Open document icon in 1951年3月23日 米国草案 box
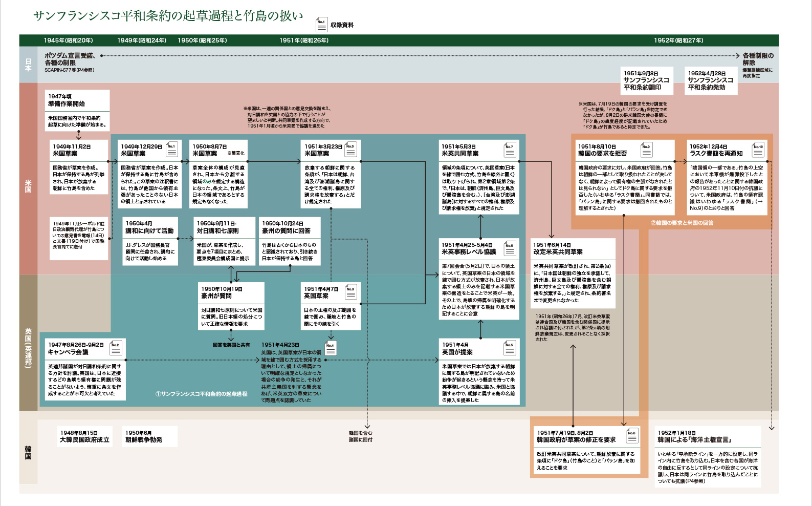The width and height of the screenshot is (812, 506). point(350,150)
